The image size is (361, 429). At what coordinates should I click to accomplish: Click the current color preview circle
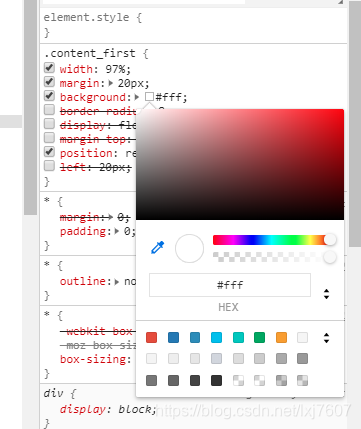tap(189, 248)
